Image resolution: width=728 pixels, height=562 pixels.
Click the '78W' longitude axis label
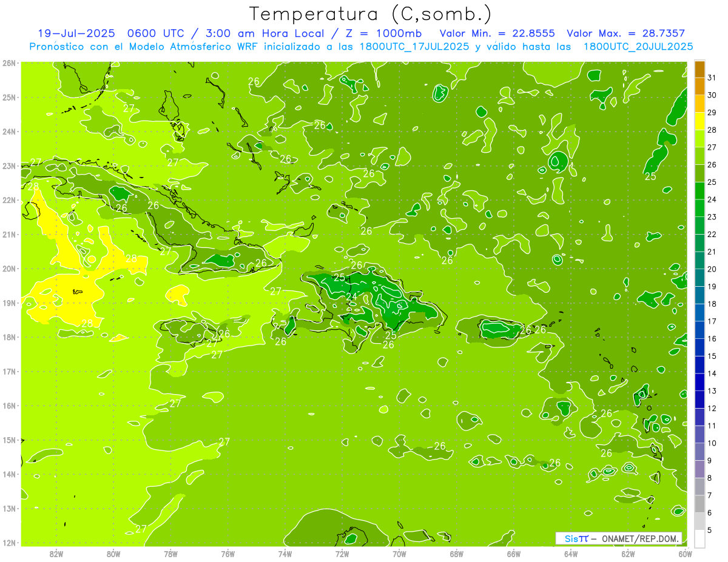pos(170,554)
